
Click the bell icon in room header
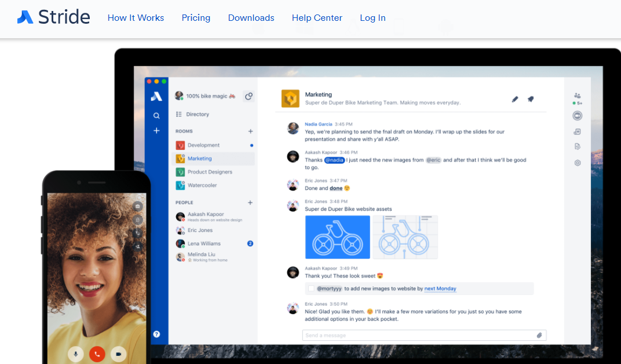[531, 99]
